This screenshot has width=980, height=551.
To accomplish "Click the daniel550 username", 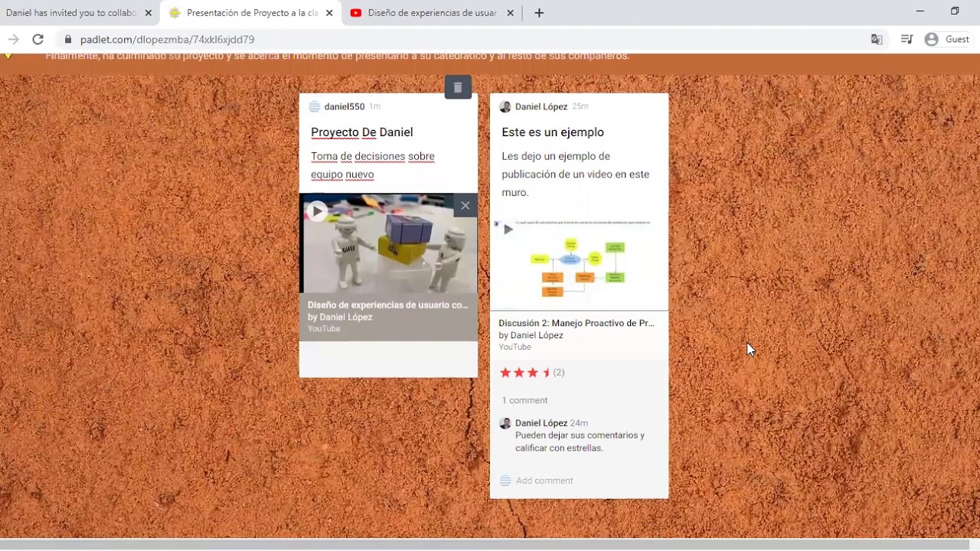I will point(345,106).
